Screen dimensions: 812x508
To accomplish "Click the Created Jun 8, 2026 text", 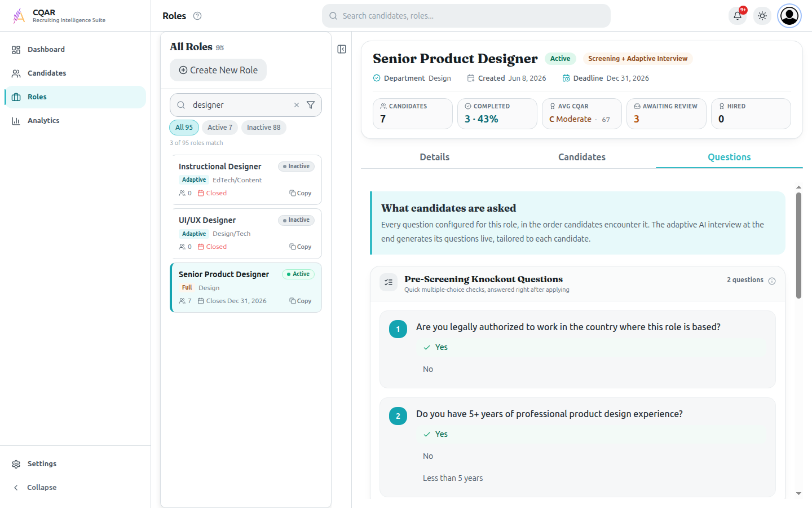I will click(506, 78).
